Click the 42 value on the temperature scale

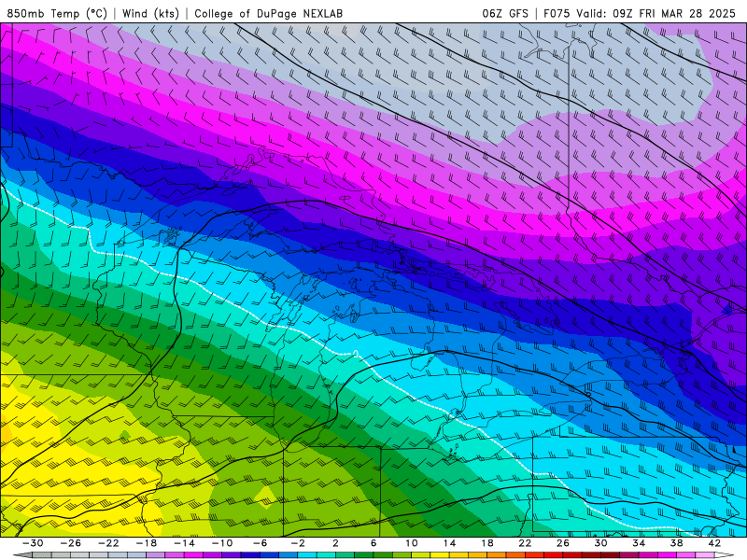(x=714, y=543)
